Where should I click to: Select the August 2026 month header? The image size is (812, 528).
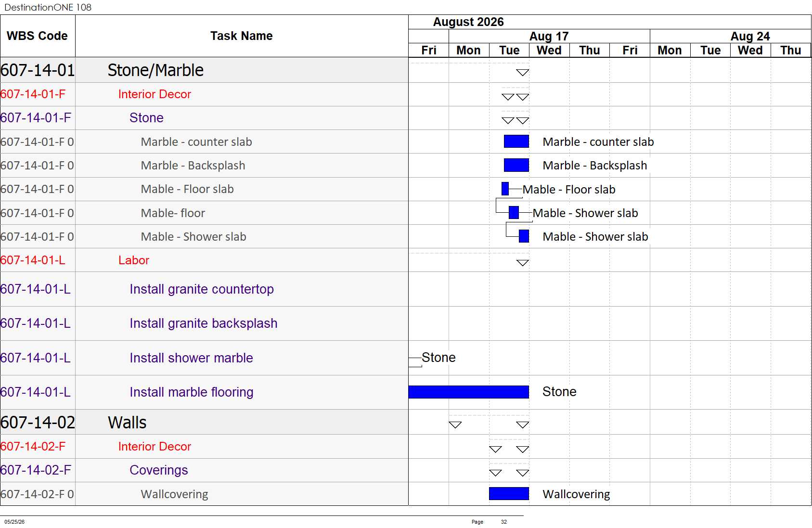click(x=468, y=22)
